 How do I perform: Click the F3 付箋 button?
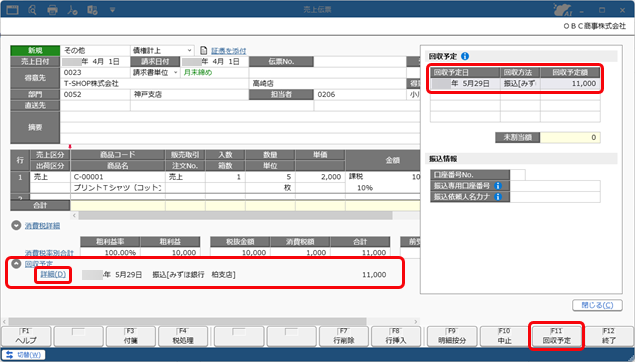click(130, 336)
